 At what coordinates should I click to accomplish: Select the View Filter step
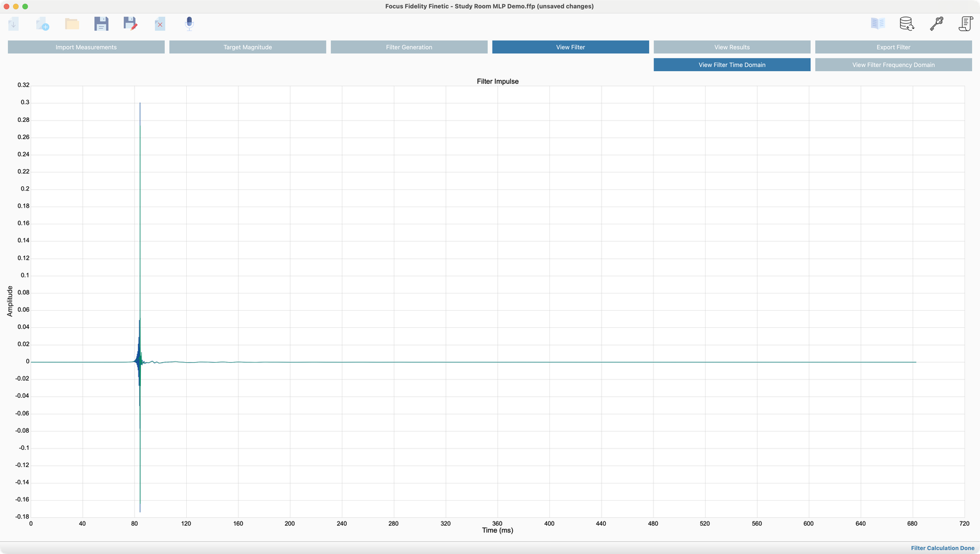coord(571,47)
